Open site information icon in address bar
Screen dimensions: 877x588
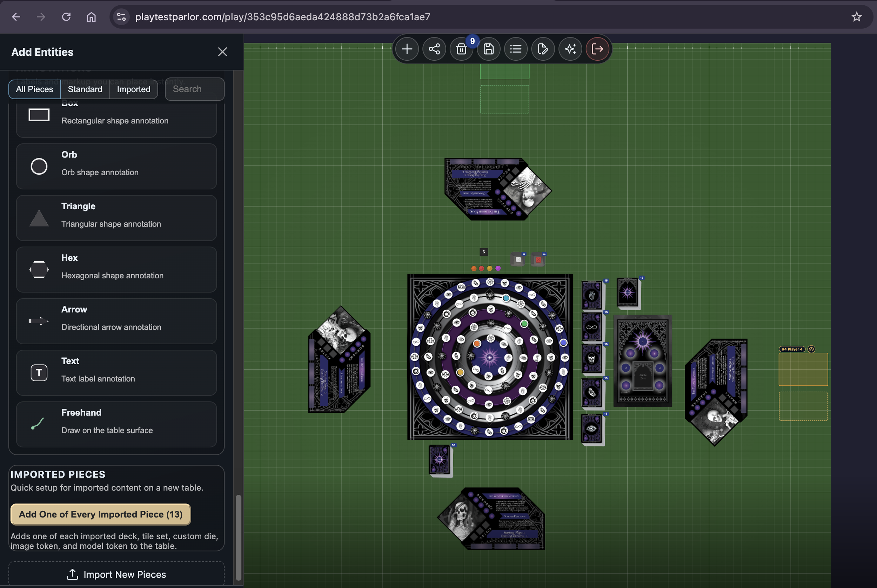(121, 17)
